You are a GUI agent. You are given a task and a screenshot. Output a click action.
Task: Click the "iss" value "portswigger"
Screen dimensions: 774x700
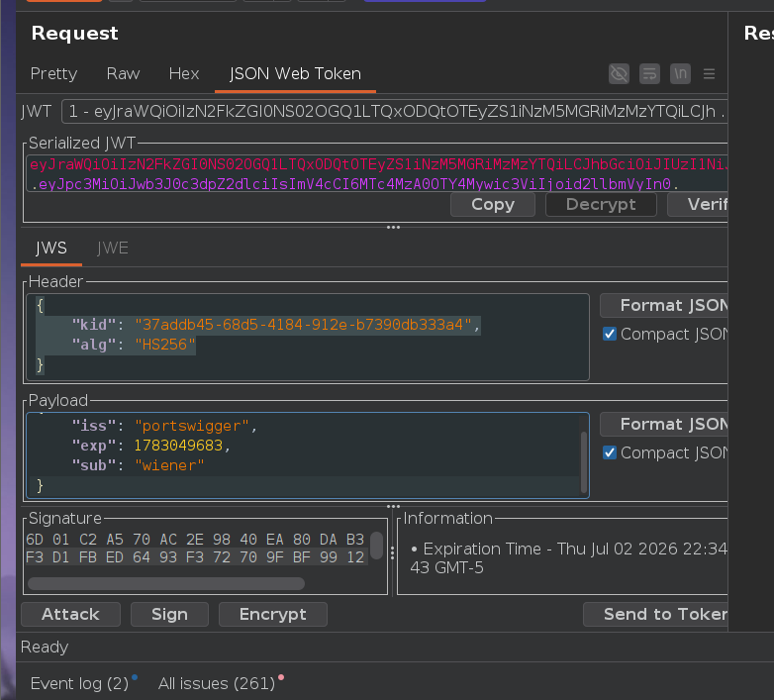(192, 426)
